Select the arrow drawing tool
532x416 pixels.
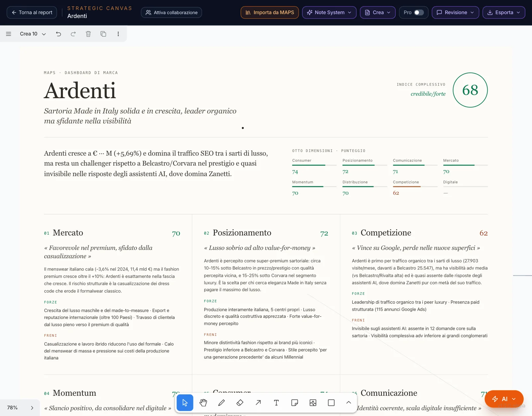[x=258, y=403]
